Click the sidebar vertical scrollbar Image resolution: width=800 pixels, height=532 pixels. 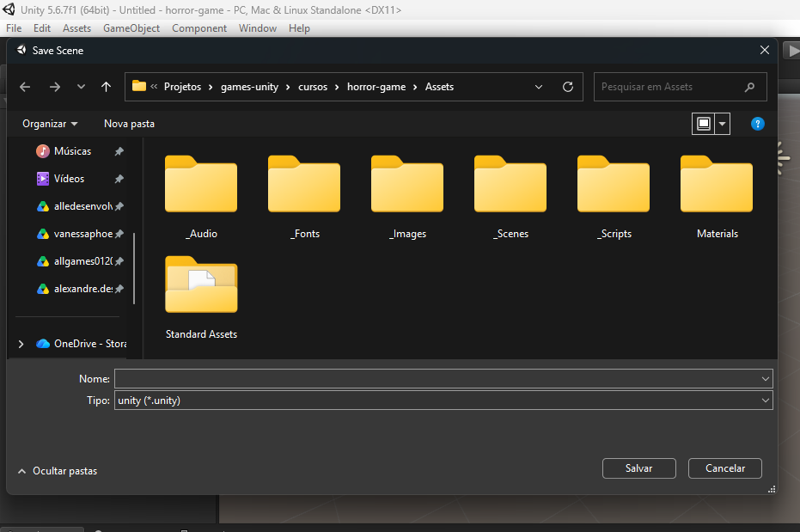(x=134, y=268)
